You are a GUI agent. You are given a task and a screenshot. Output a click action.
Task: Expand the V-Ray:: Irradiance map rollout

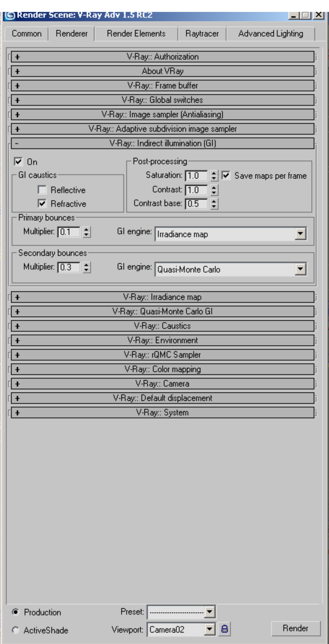(163, 297)
